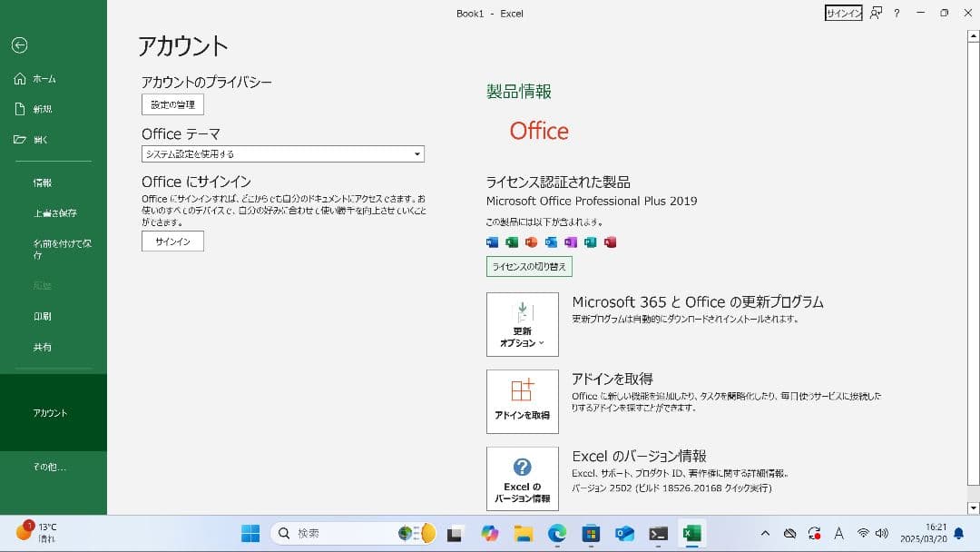This screenshot has height=552, width=980.
Task: Open Excel のバージョン情報 icon
Action: click(x=523, y=478)
